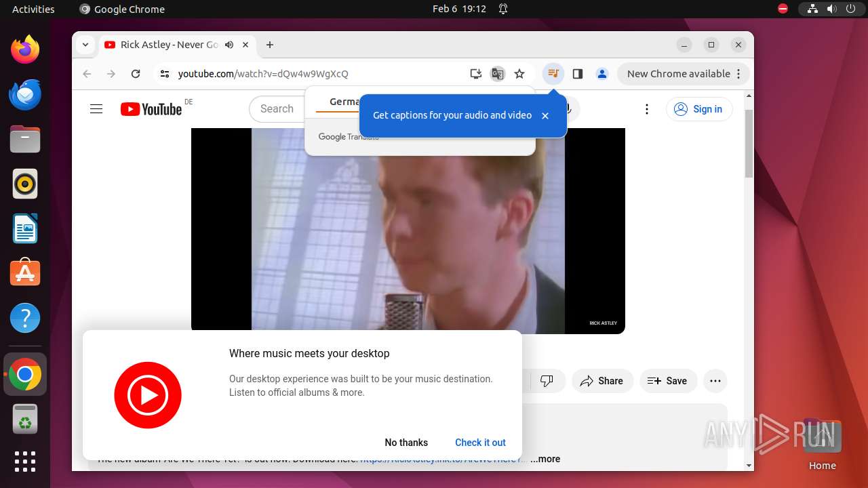The width and height of the screenshot is (868, 488).
Task: Open the clock and calendar menu
Action: coord(459,9)
